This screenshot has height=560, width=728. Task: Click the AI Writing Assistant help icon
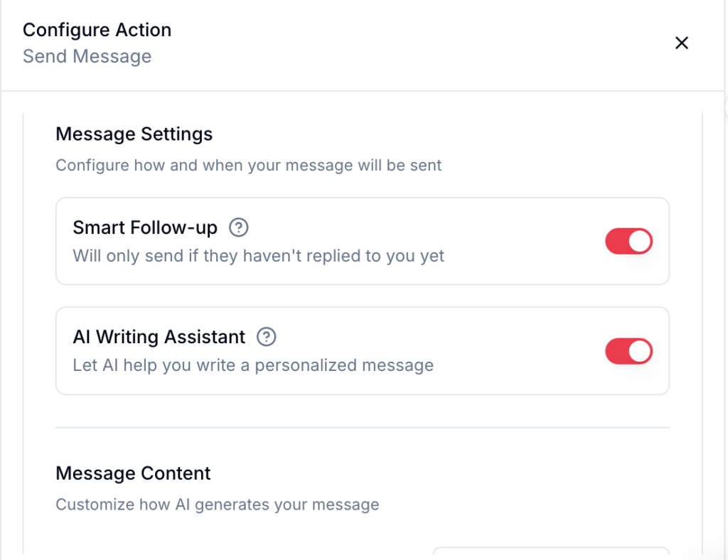(x=266, y=337)
